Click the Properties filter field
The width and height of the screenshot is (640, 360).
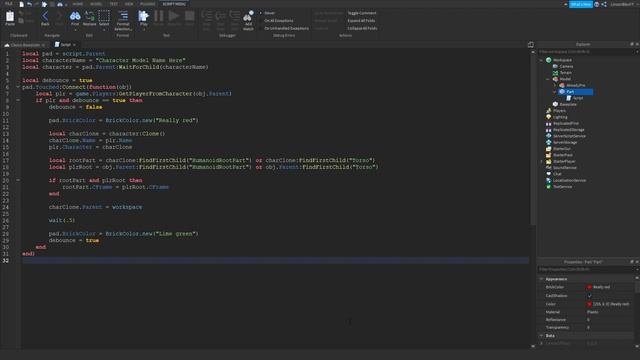(586, 269)
